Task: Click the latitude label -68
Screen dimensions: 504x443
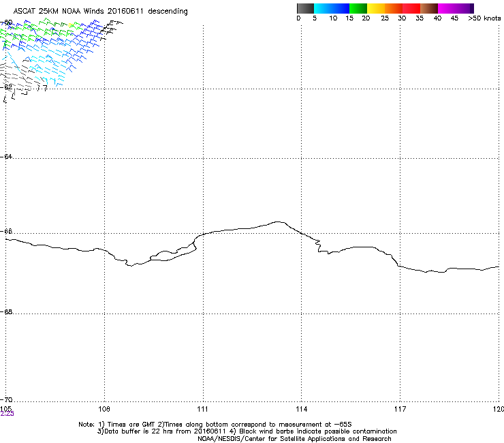Action: [x=6, y=311]
